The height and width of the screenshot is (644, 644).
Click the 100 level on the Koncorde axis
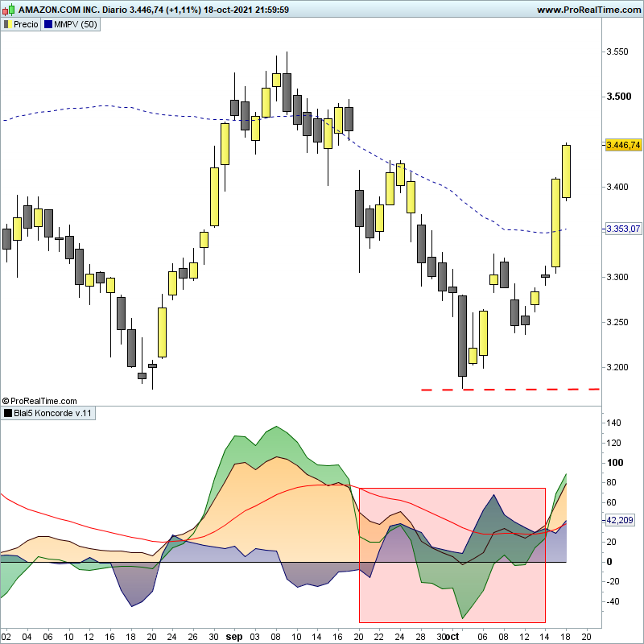click(615, 463)
